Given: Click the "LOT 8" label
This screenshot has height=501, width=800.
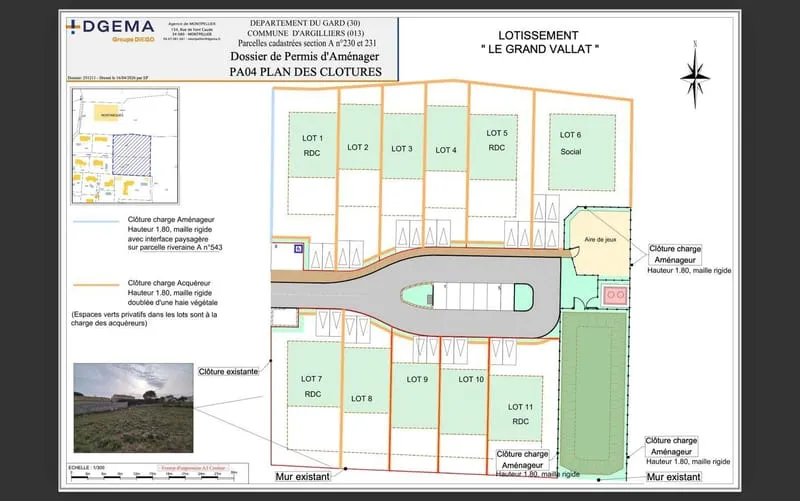Looking at the screenshot, I should 362,398.
